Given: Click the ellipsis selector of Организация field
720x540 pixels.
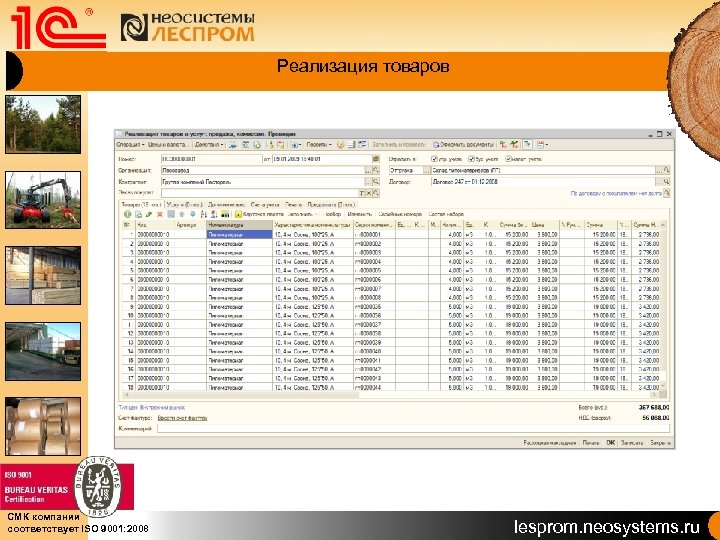Looking at the screenshot, I should tap(368, 170).
